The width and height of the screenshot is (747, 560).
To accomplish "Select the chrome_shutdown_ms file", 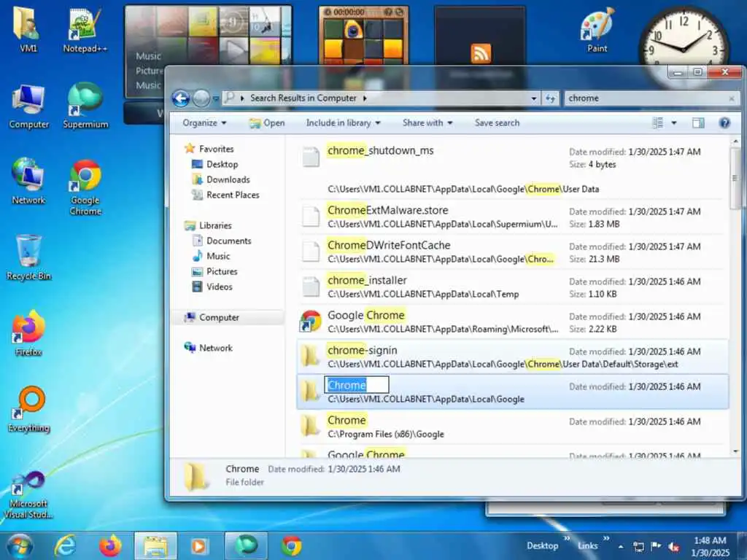I will [x=512, y=168].
